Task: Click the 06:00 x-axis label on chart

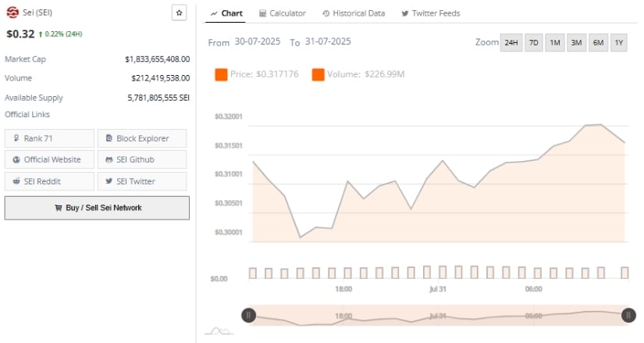Action: coord(533,289)
